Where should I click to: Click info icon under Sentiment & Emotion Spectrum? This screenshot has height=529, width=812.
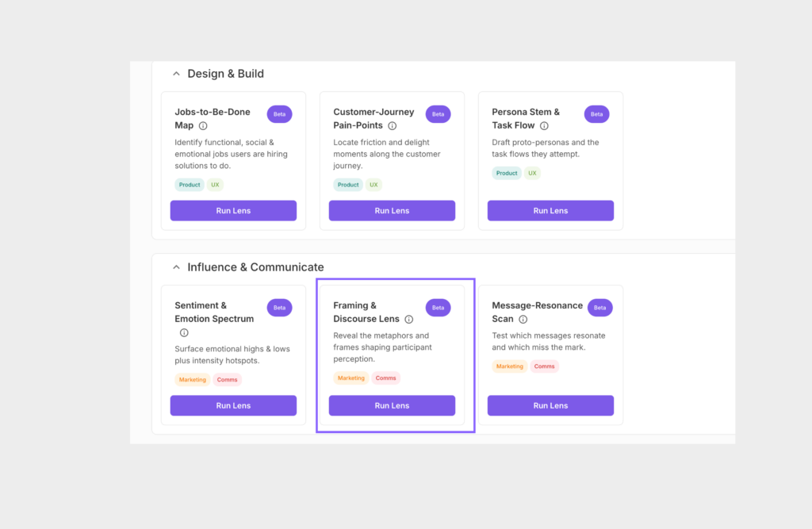(x=184, y=333)
